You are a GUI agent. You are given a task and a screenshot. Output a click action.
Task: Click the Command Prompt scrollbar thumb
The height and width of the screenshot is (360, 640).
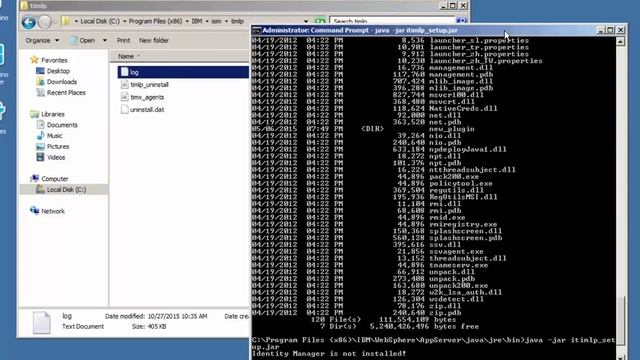click(x=620, y=321)
